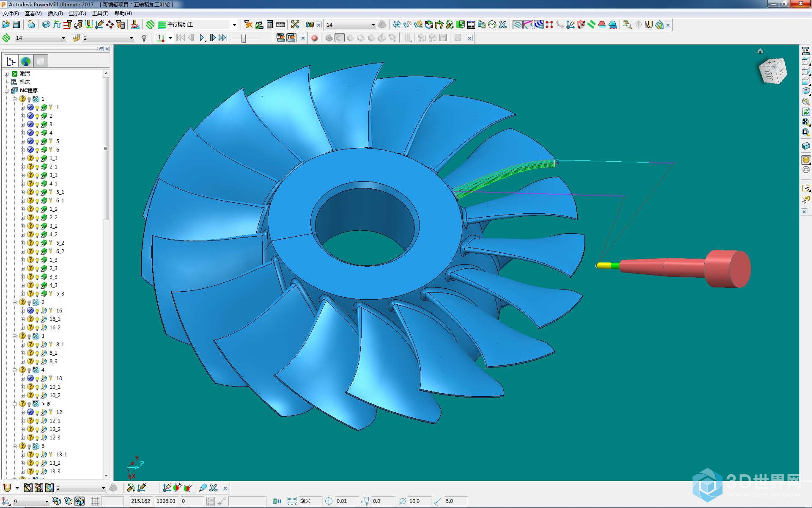812x508 pixels.
Task: Open Toolpath Strategies icon (green stripes)
Action: [150, 25]
